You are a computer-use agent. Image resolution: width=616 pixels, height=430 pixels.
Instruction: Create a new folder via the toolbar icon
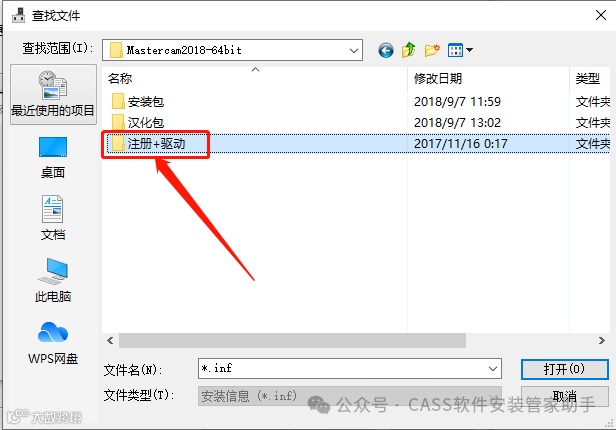click(x=432, y=50)
